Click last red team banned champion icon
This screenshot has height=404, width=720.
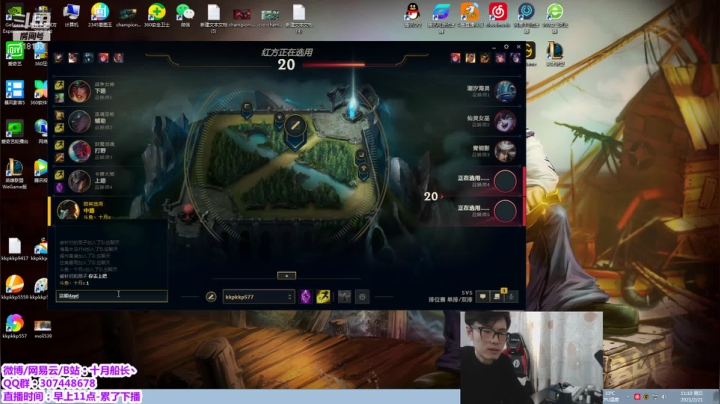pyautogui.click(x=515, y=57)
